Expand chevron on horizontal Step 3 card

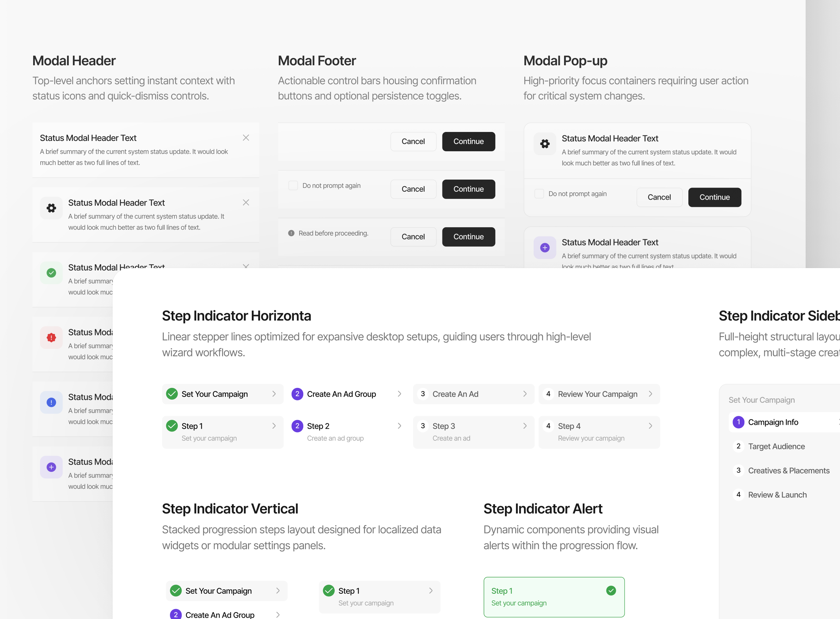pyautogui.click(x=525, y=426)
